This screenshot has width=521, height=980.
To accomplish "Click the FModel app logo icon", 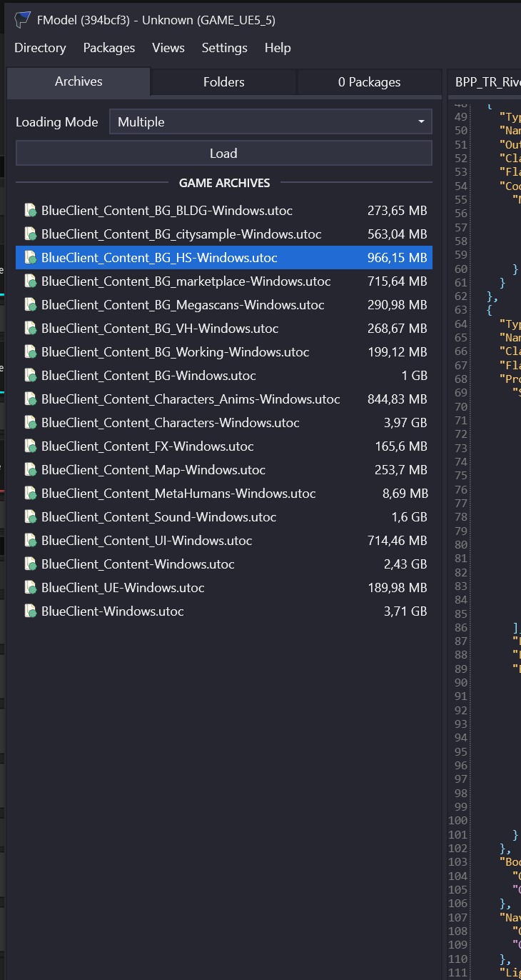I will [x=23, y=19].
